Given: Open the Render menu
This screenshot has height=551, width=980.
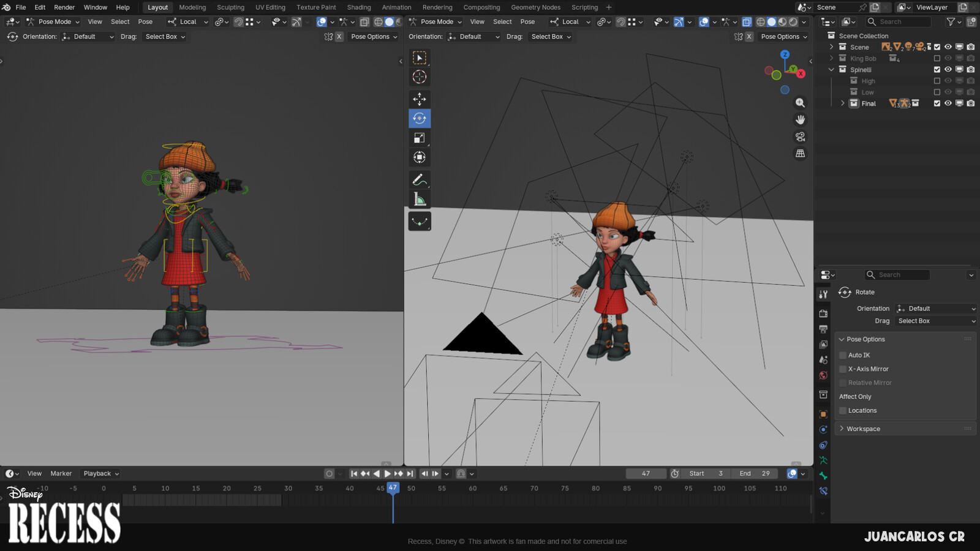Looking at the screenshot, I should (64, 7).
